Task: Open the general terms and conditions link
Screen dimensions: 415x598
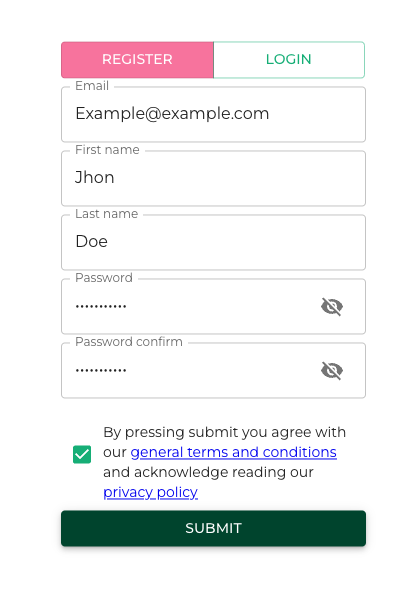Action: coord(233,452)
